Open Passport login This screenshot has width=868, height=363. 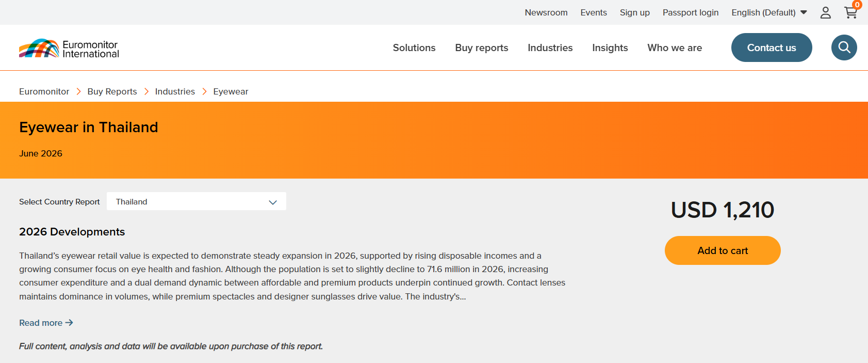click(x=691, y=12)
